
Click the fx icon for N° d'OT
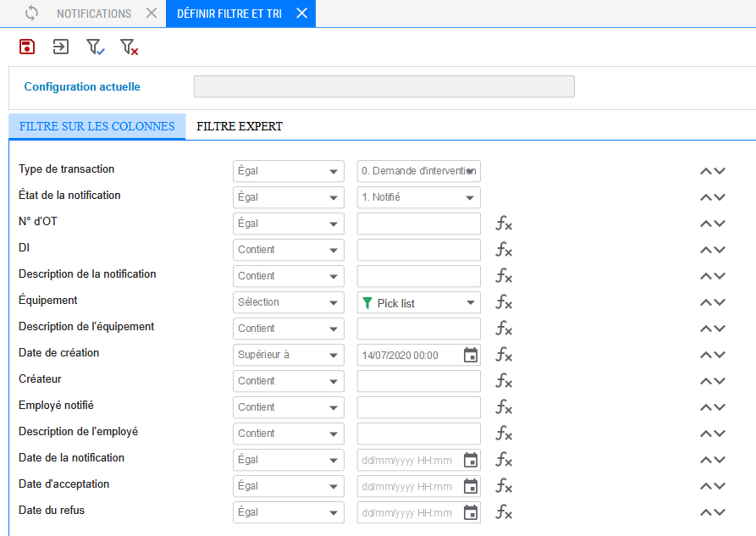(x=504, y=224)
